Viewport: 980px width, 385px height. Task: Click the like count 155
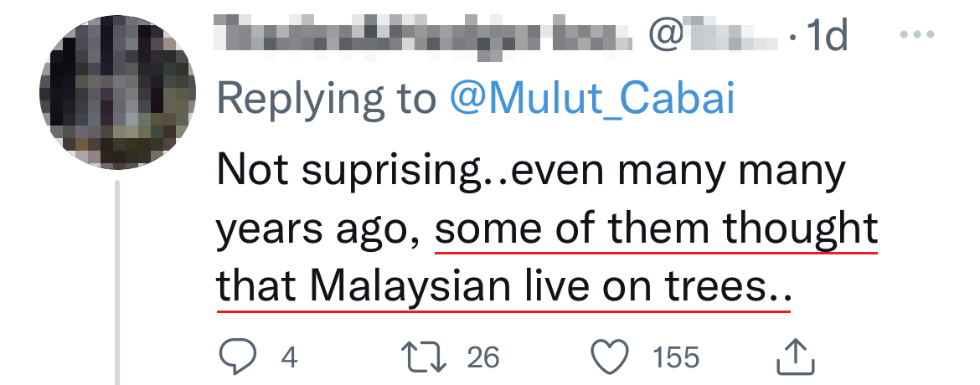click(x=675, y=358)
